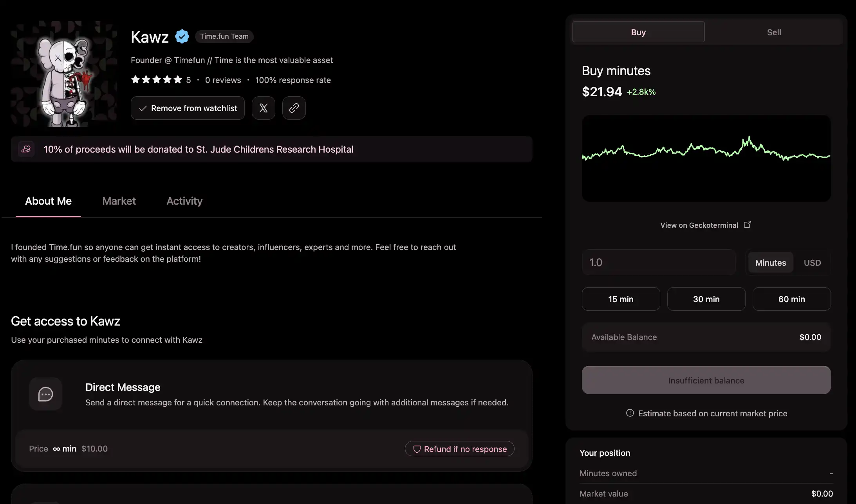
Task: Click Kawz's profile avatar image
Action: 64,74
